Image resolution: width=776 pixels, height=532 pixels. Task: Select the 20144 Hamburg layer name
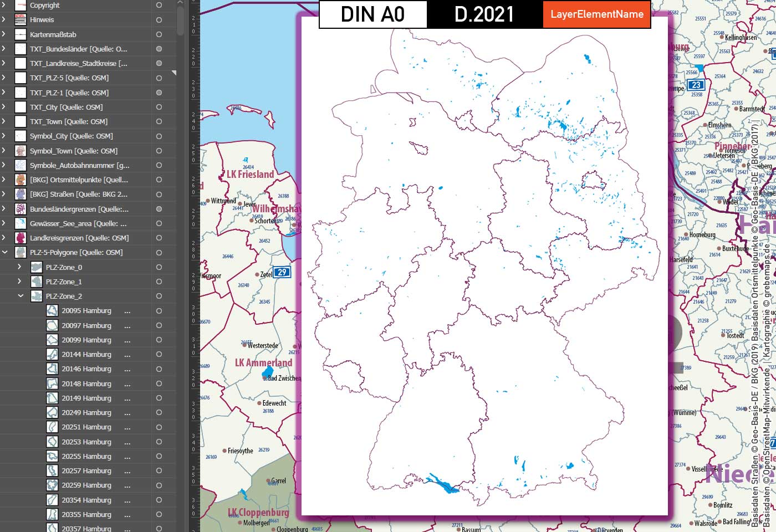point(86,354)
